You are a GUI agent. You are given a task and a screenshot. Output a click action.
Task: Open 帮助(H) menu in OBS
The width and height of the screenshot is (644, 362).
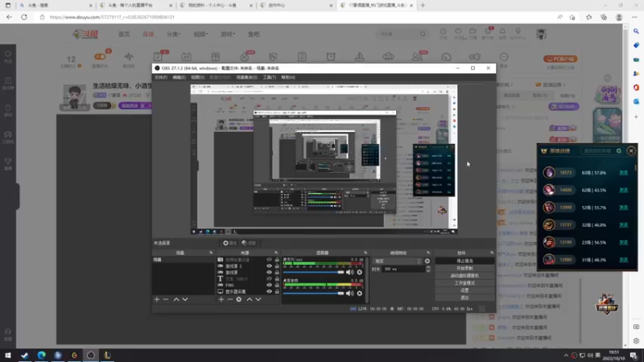click(288, 77)
